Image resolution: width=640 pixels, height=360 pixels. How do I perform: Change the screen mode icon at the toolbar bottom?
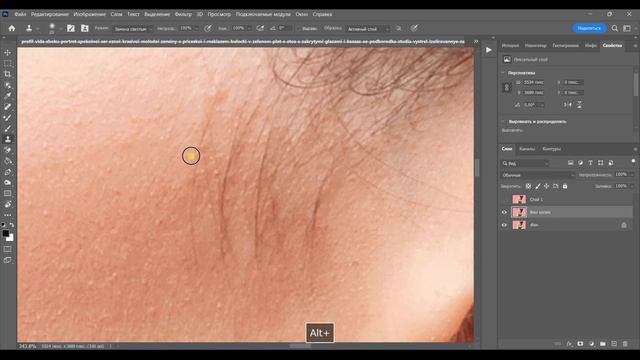click(7, 260)
